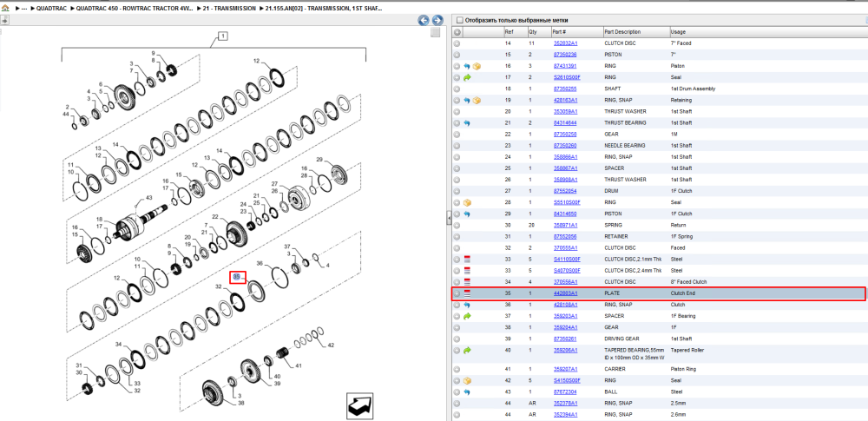868x421 pixels.
Task: Select the 'TAPERED BEARING,55mm' description cell
Action: coord(635,353)
